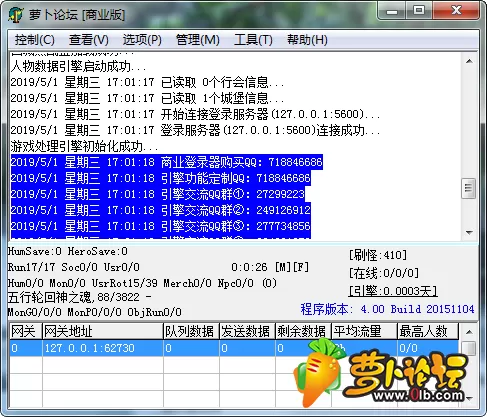
Task: Click the 0:0:26 [M][F] timer text
Action: [270, 267]
